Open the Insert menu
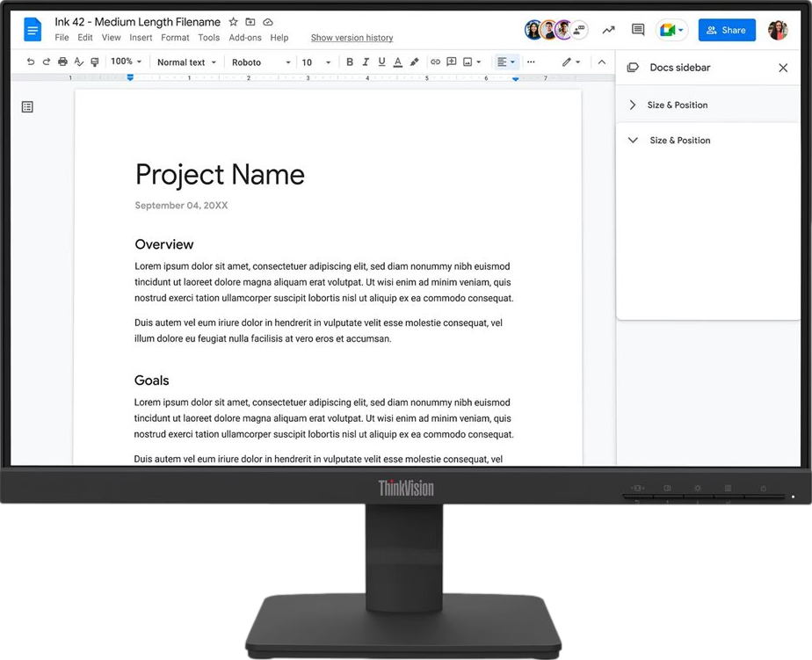Screen dimensions: 812x660 (141, 37)
